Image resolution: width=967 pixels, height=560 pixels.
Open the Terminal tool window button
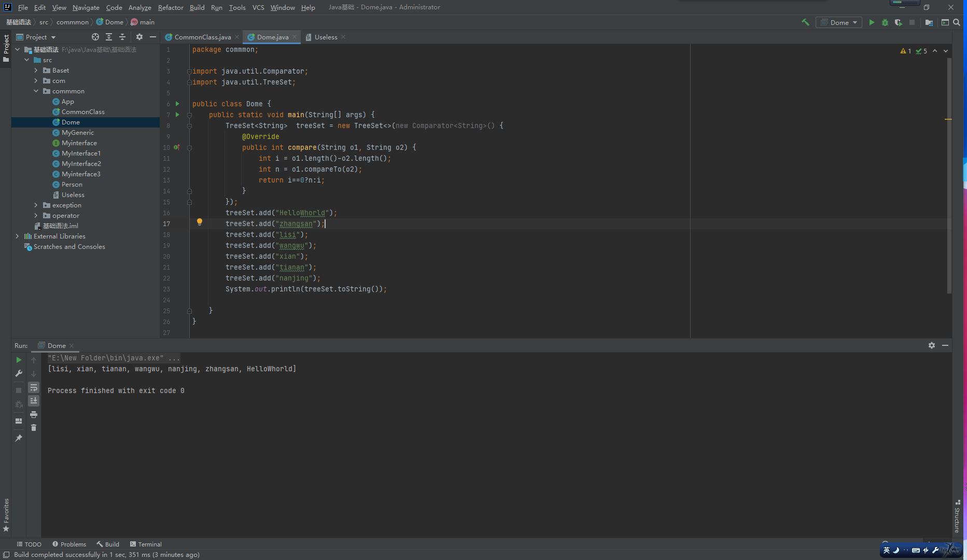pyautogui.click(x=146, y=544)
